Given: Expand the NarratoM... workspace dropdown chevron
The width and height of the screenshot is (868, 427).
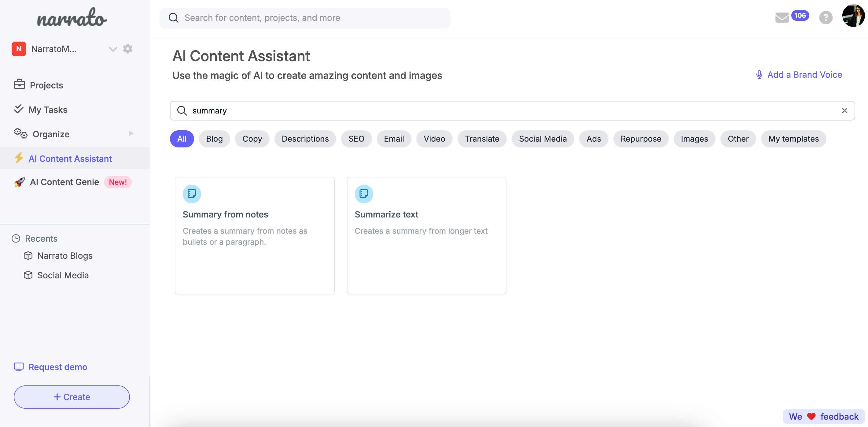Looking at the screenshot, I should pos(113,49).
